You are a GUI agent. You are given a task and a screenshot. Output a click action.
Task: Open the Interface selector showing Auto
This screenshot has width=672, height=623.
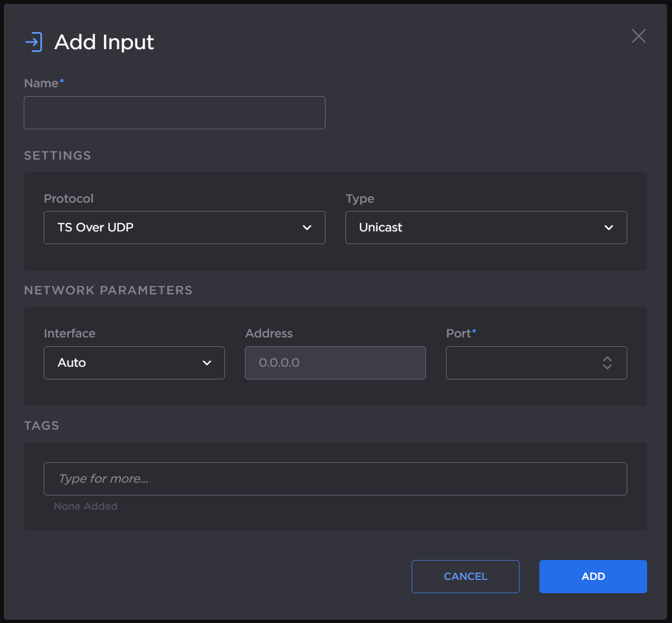click(134, 363)
